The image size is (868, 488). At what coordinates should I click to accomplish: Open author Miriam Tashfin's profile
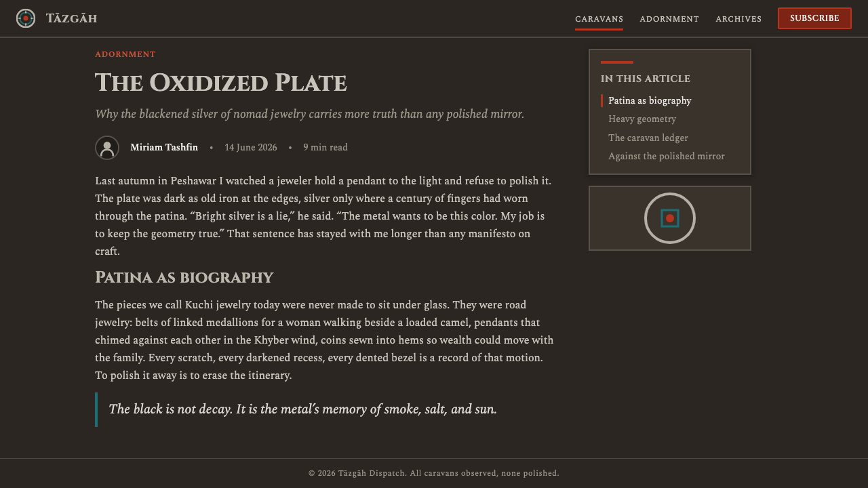pyautogui.click(x=164, y=148)
